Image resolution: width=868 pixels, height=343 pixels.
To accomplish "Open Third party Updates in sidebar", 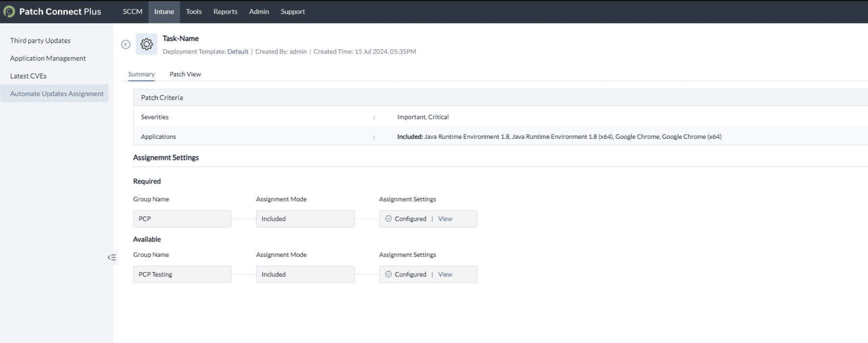I will click(x=40, y=41).
